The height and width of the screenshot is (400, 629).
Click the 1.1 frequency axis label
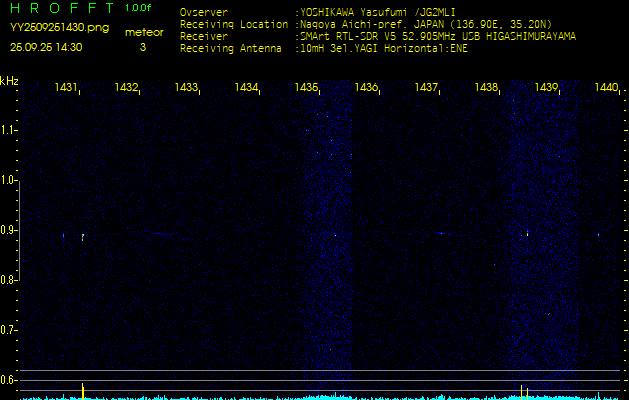[8, 130]
